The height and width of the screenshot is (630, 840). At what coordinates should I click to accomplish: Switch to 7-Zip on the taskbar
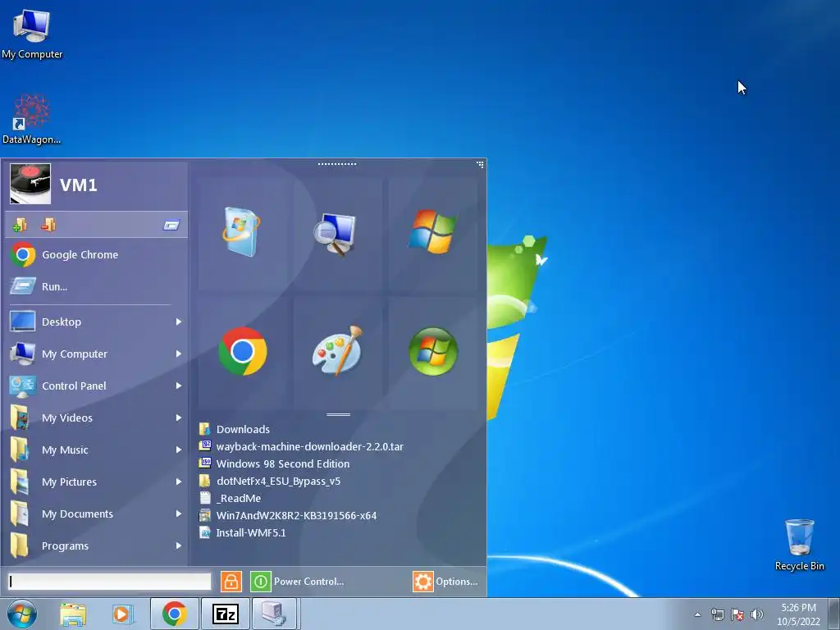225,614
